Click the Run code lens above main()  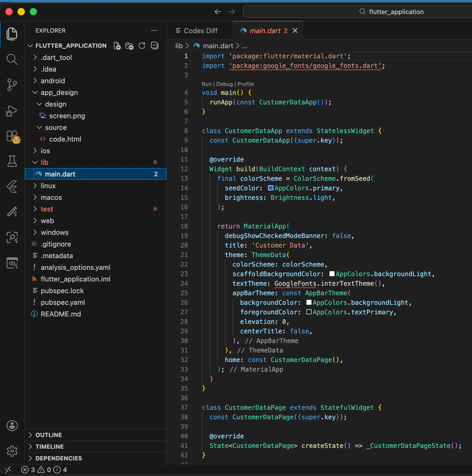tap(207, 84)
